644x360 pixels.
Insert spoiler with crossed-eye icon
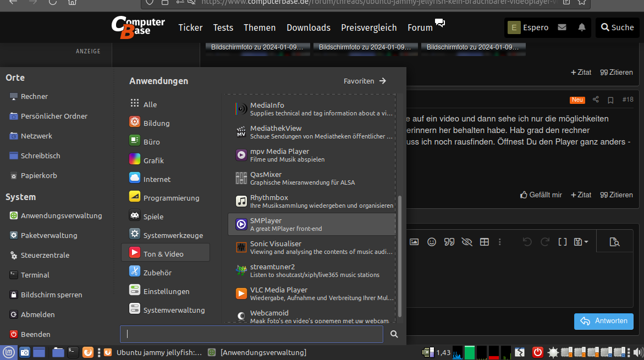point(466,242)
